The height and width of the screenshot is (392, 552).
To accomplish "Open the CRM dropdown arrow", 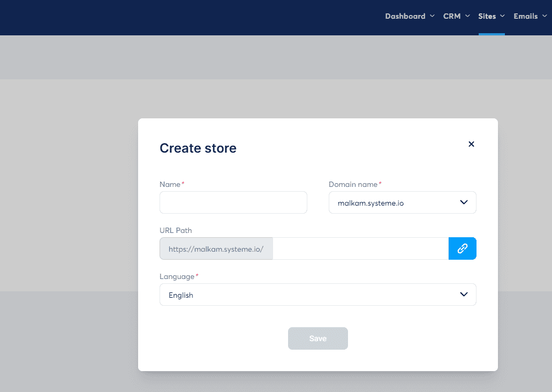I will coord(468,16).
